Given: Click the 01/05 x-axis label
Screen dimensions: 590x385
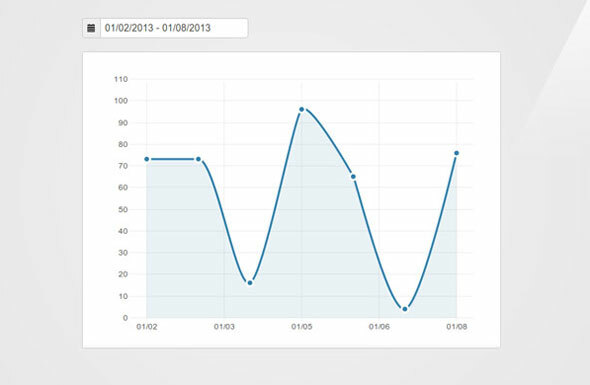Looking at the screenshot, I should coord(302,327).
